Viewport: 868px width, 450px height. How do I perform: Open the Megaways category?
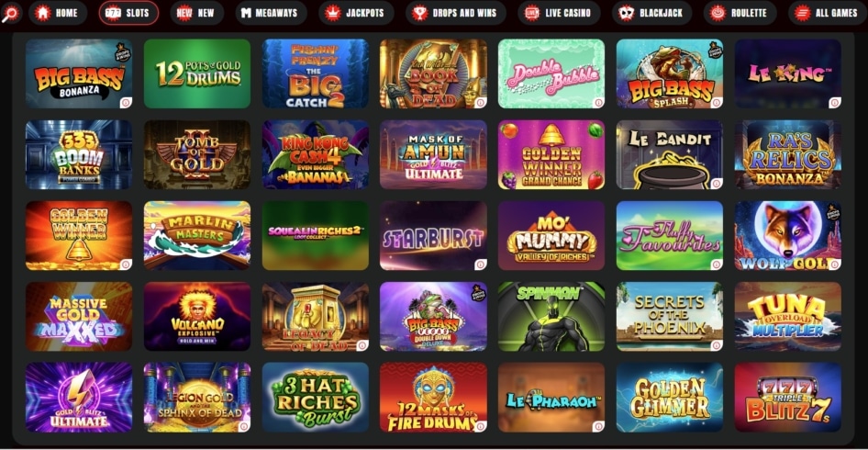(x=271, y=13)
